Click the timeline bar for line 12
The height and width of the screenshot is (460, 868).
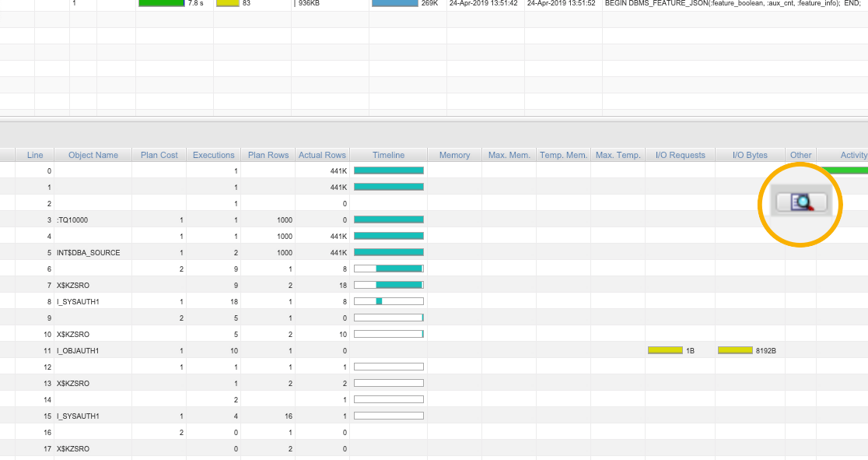pyautogui.click(x=389, y=367)
